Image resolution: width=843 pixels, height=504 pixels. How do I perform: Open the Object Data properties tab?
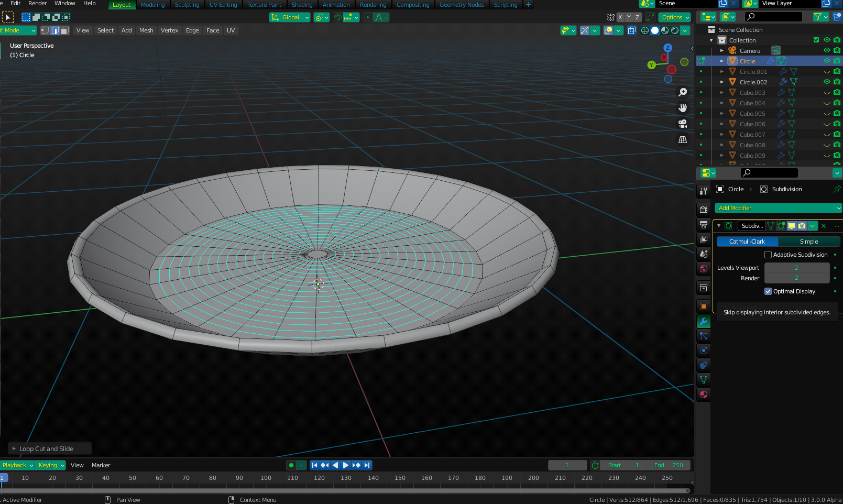pyautogui.click(x=704, y=380)
